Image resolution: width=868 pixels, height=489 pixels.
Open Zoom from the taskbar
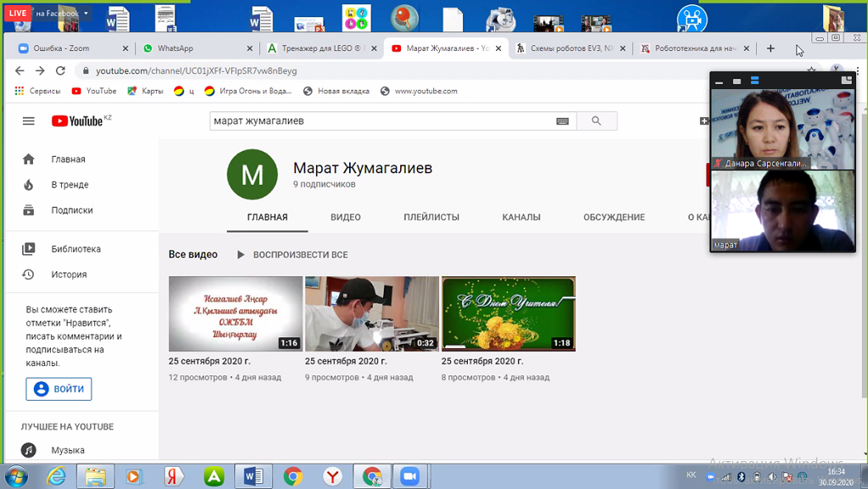[x=409, y=476]
